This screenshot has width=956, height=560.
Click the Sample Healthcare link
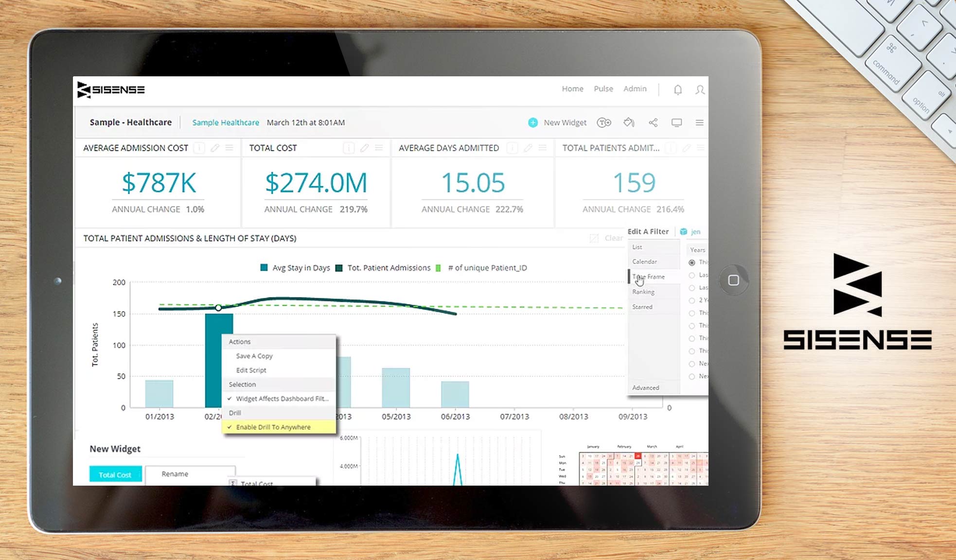pos(226,122)
